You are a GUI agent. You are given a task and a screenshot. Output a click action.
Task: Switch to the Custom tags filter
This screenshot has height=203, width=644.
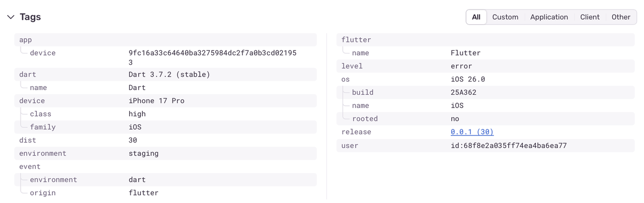(505, 17)
